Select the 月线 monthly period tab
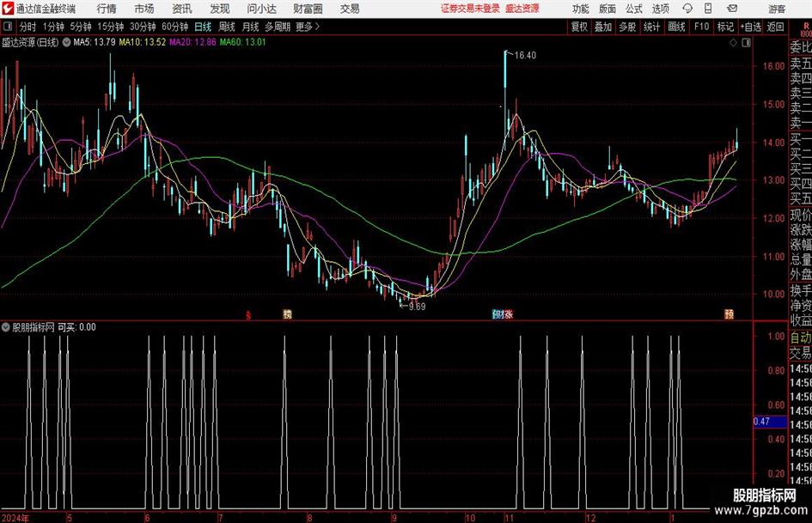Image resolution: width=812 pixels, height=523 pixels. click(x=250, y=27)
